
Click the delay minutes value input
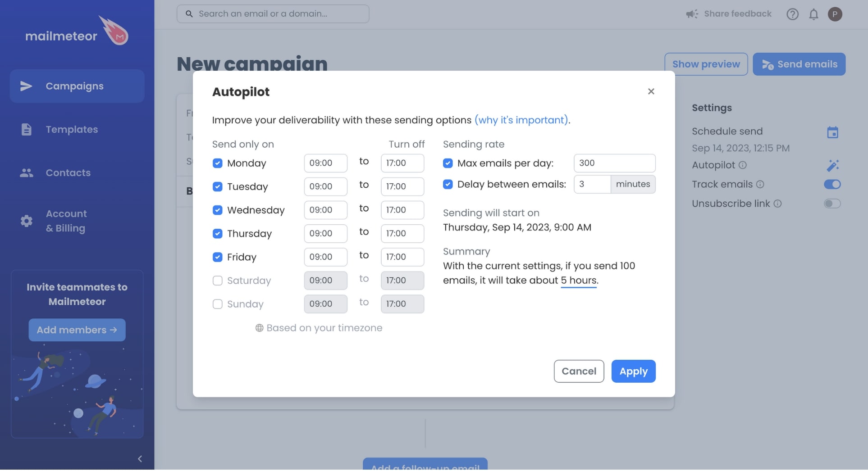pos(592,184)
